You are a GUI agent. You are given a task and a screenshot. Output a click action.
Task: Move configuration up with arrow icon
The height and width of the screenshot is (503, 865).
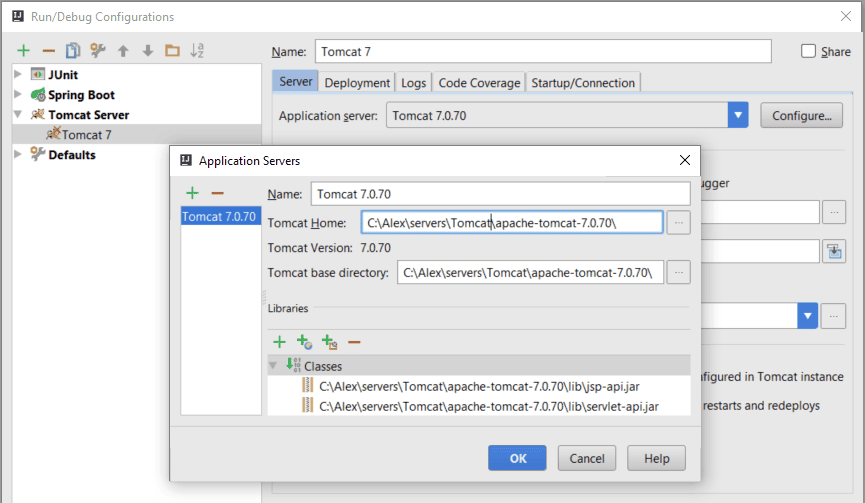point(123,51)
